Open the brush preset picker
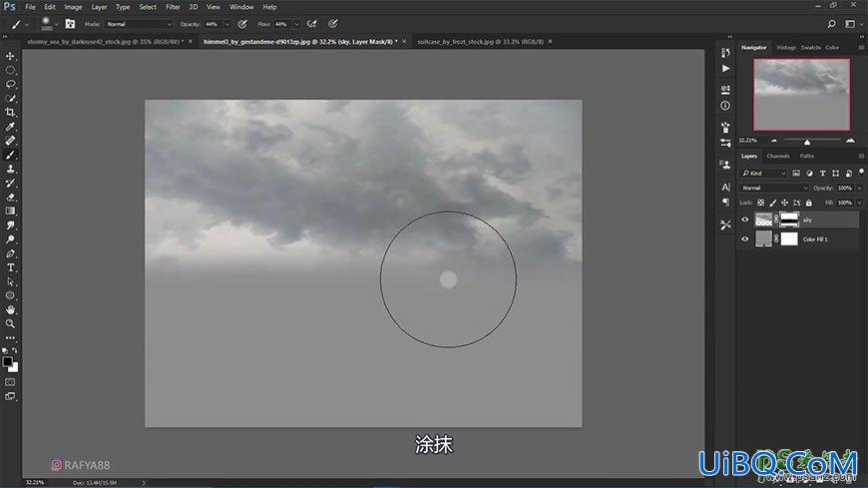 56,24
